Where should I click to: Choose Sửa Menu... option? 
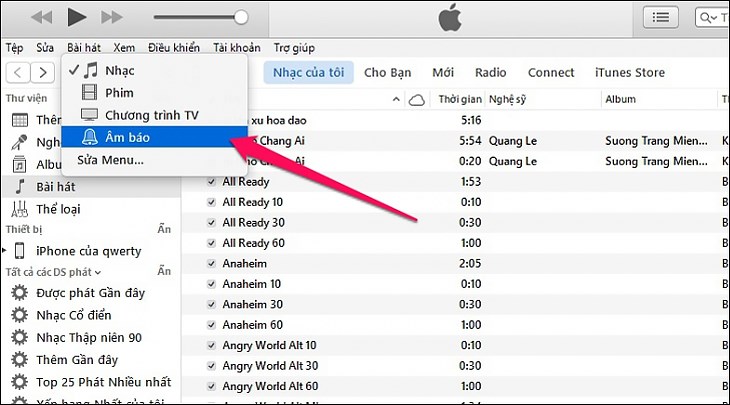pyautogui.click(x=110, y=159)
